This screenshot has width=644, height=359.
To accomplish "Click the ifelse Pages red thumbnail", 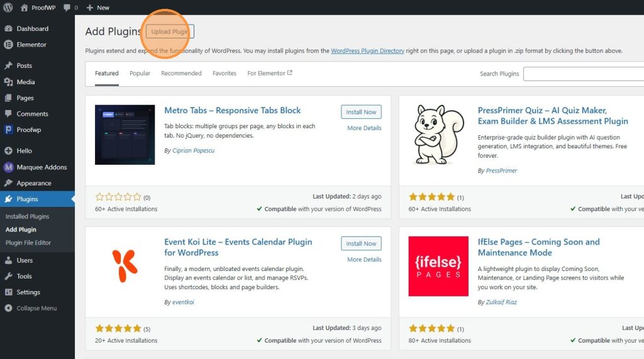I will pos(438,266).
